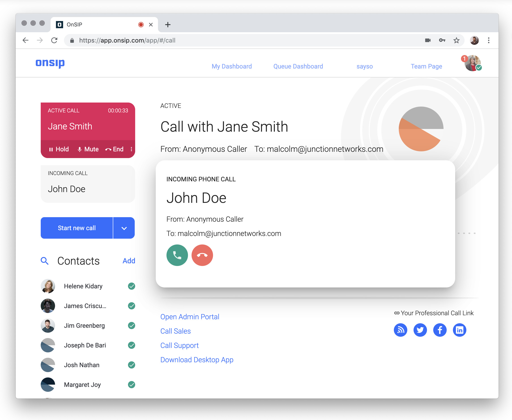
Task: Click the browser address bar URL
Action: point(127,40)
